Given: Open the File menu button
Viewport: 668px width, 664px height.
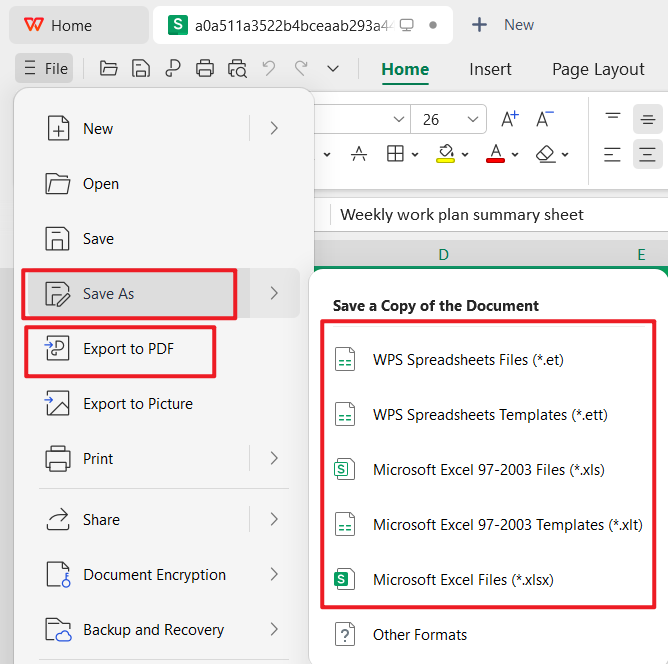Looking at the screenshot, I should point(44,68).
